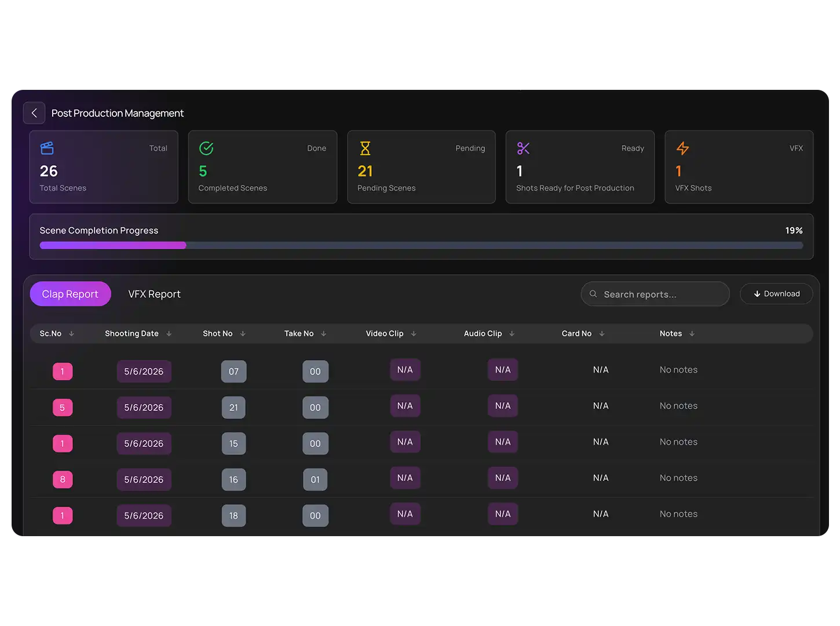Click Audio Clip N/A in shot 15 row
The height and width of the screenshot is (626, 840).
pyautogui.click(x=503, y=442)
